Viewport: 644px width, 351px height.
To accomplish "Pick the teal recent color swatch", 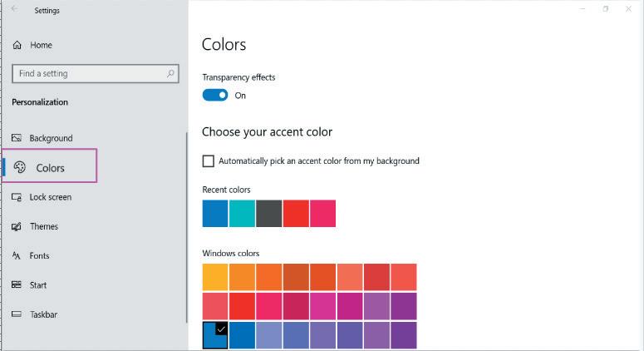I will click(x=242, y=213).
